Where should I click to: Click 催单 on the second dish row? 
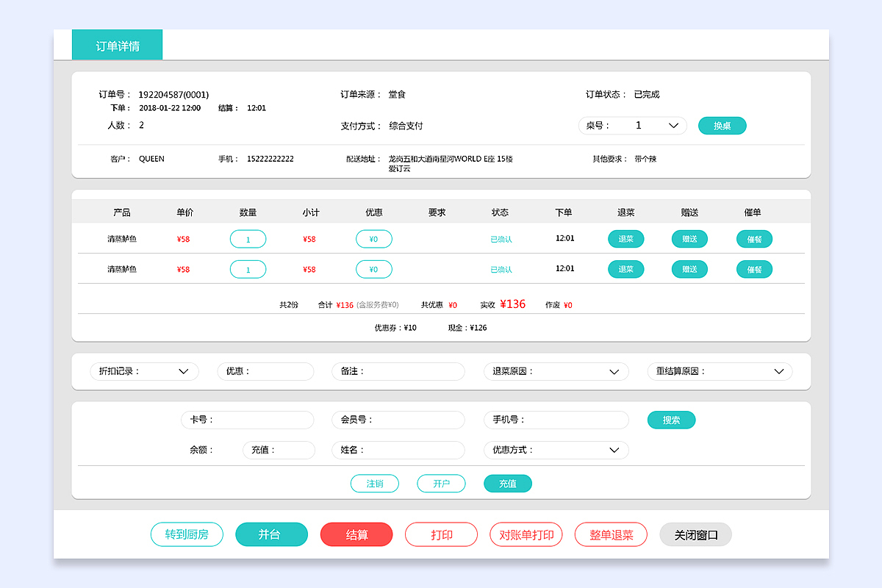tap(754, 269)
